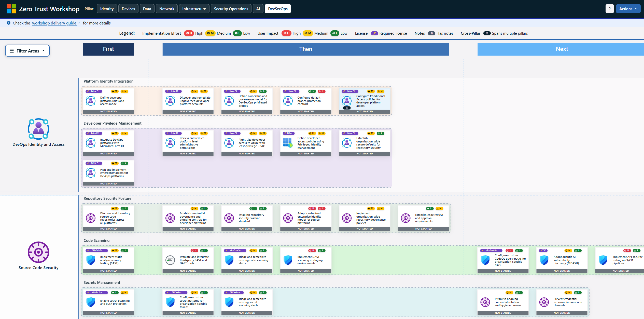
Task: Click icon on Define developer platform roles card
Action: [91, 101]
